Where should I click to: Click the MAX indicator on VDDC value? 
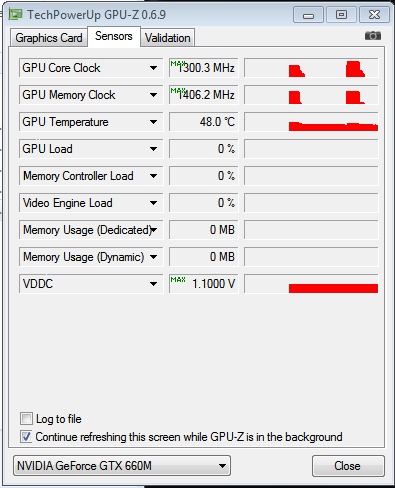tap(178, 279)
